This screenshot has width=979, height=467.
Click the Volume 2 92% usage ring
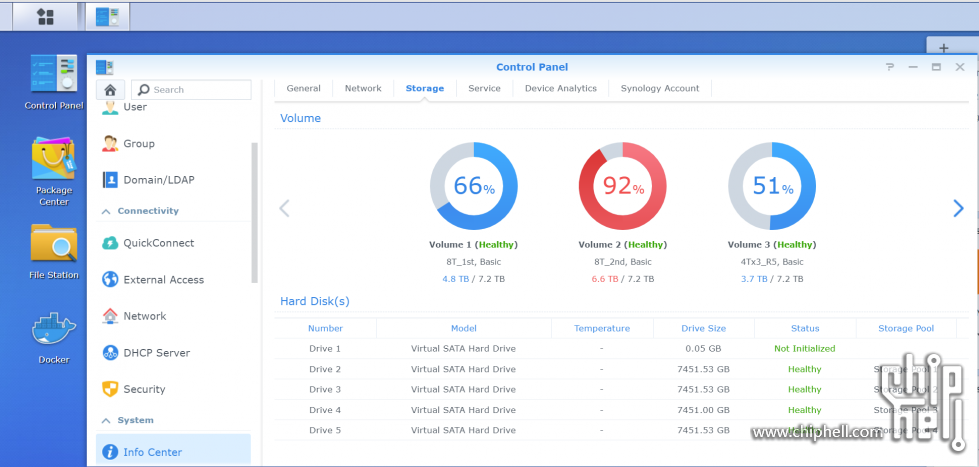[622, 186]
